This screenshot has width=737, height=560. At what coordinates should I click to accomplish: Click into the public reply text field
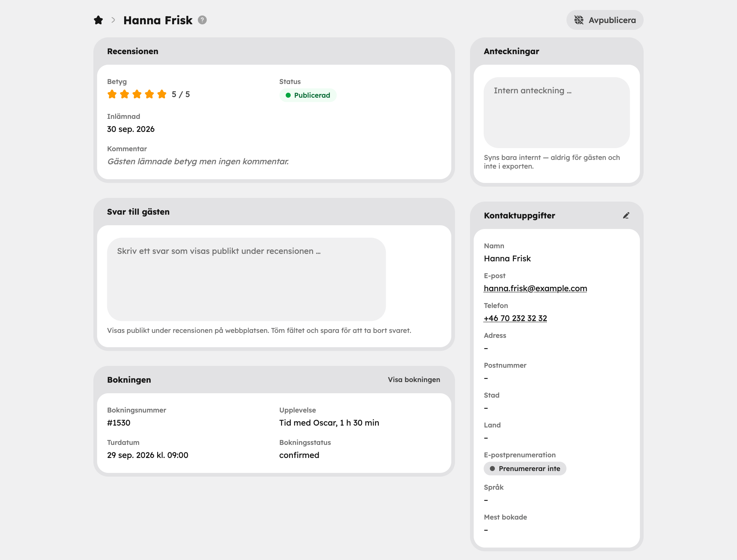pos(246,279)
